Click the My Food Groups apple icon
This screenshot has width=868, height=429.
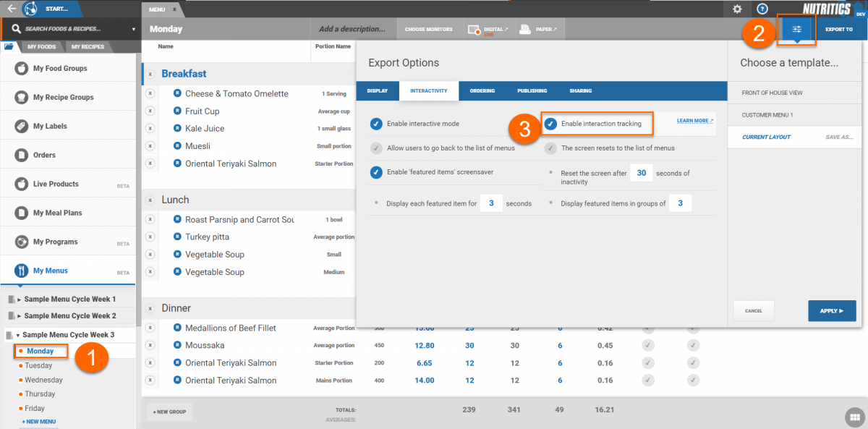(x=22, y=68)
